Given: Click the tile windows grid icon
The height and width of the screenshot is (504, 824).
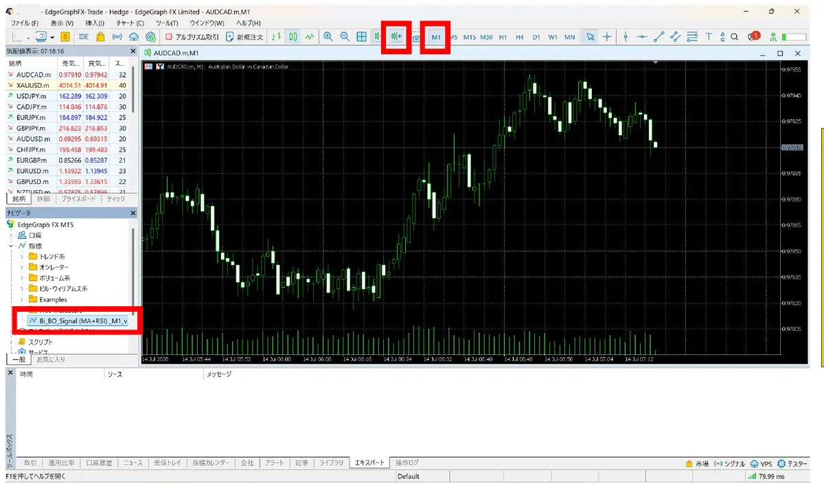Looking at the screenshot, I should pos(361,36).
